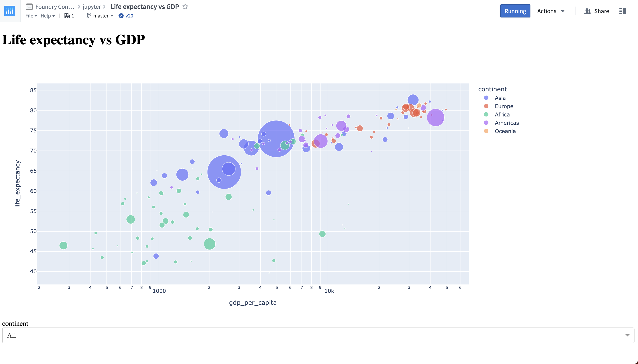Open the File menu
Viewport: 638px width, 364px height.
tap(31, 16)
